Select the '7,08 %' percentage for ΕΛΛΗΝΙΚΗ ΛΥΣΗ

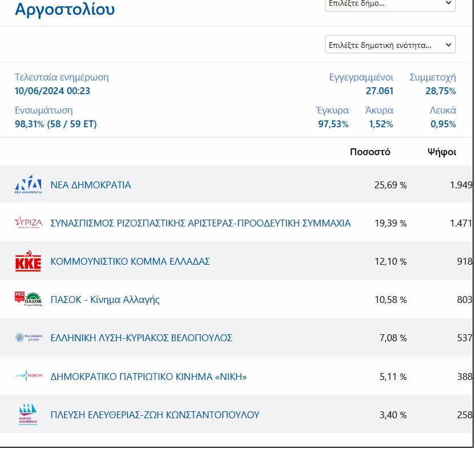(x=393, y=338)
